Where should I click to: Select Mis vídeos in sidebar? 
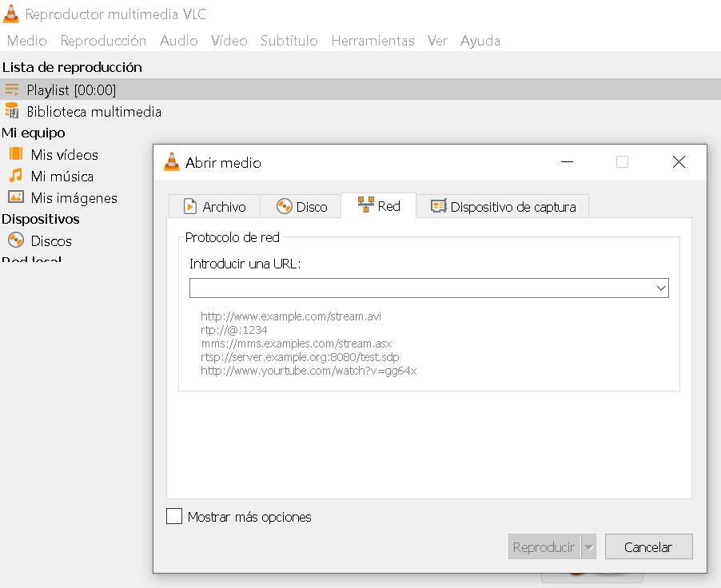pyautogui.click(x=65, y=154)
